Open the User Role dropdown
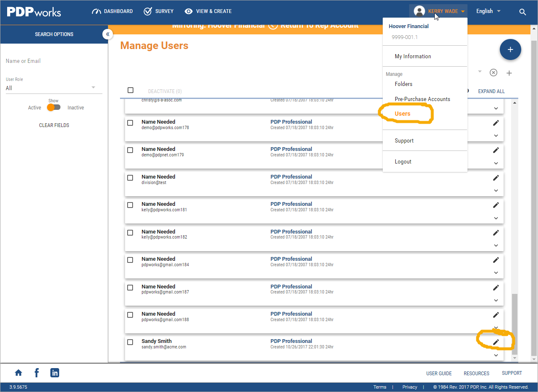 coord(54,88)
